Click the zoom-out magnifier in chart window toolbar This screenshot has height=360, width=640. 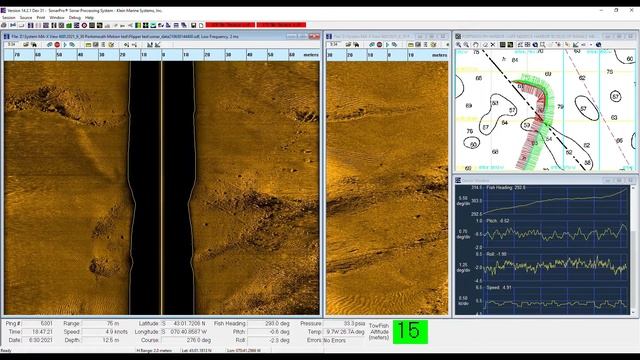click(x=466, y=44)
